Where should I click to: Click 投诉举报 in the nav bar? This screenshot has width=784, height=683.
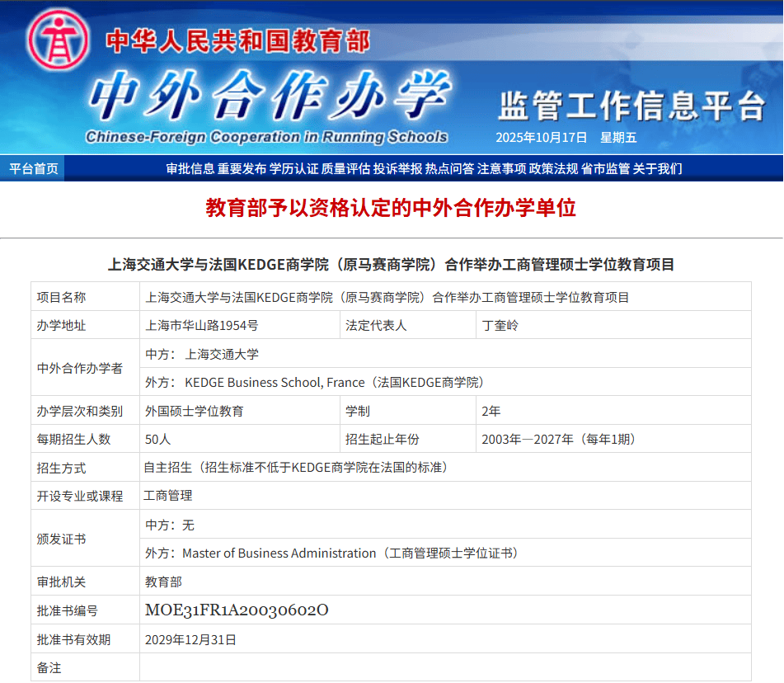(398, 168)
